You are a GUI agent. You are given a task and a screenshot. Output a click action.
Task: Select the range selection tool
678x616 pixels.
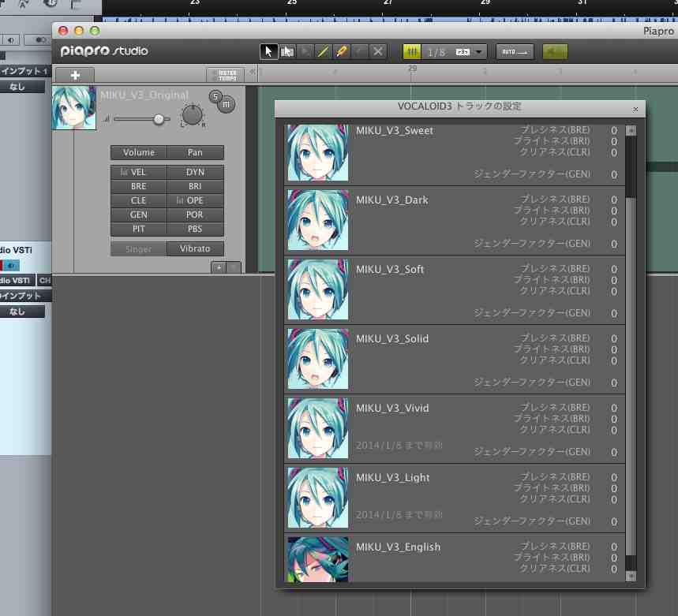287,52
